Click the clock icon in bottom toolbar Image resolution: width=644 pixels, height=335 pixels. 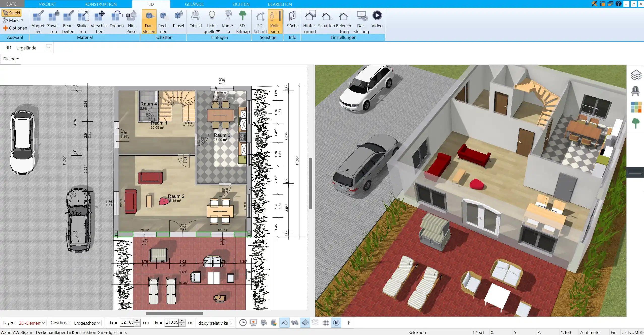[243, 323]
